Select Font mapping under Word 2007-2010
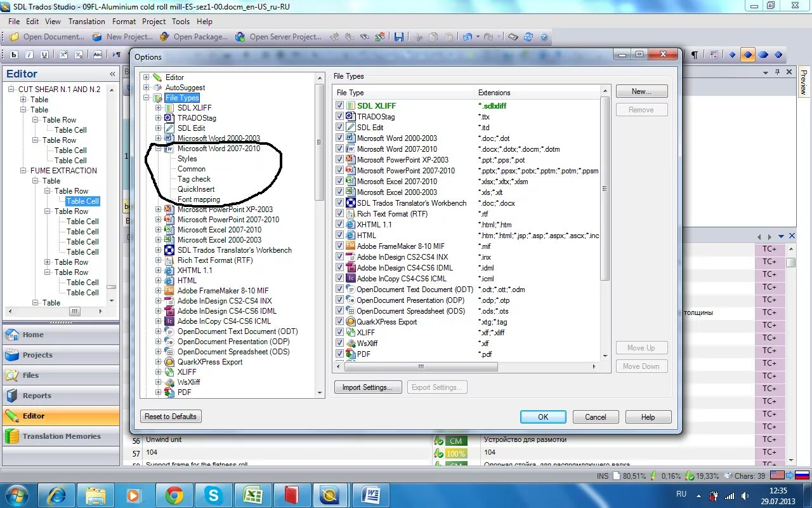 (x=199, y=199)
